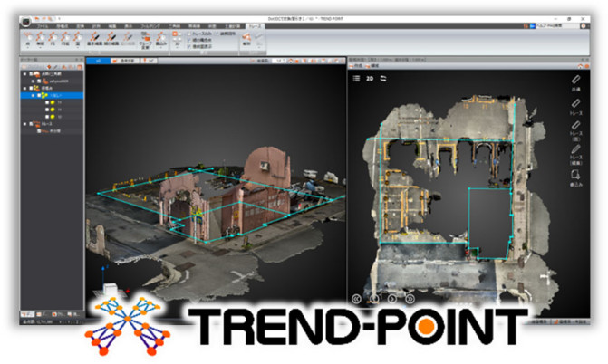Toggle checkbox of the トレース tree item

tap(31, 124)
